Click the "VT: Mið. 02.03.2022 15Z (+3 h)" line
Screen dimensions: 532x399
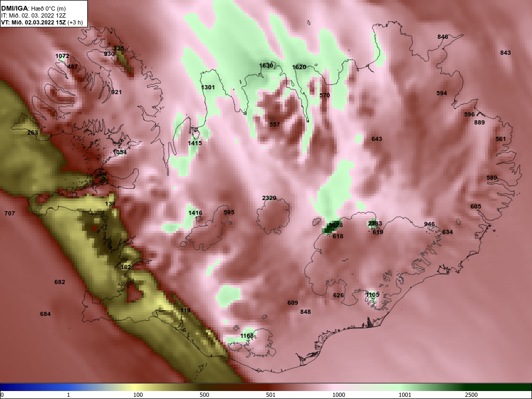tap(41, 22)
